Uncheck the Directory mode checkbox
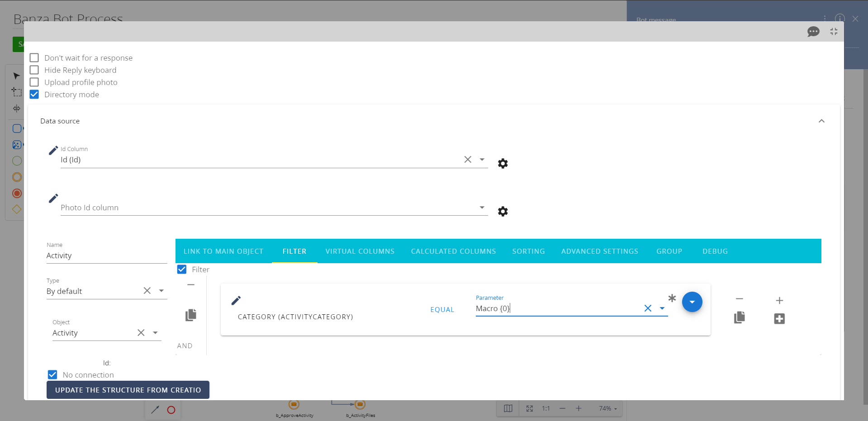Image resolution: width=868 pixels, height=421 pixels. pos(34,94)
